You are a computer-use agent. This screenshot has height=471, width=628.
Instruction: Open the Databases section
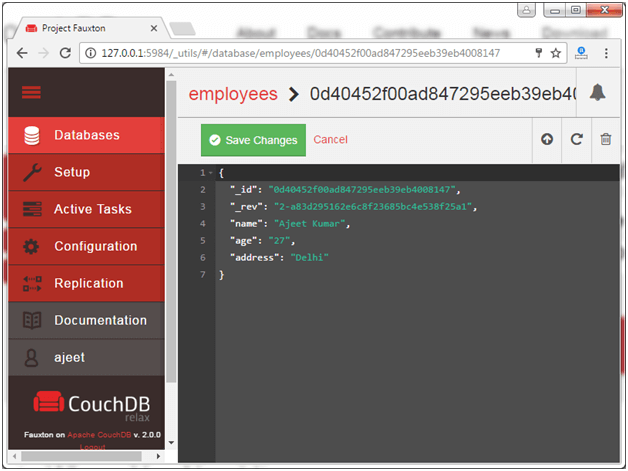tap(86, 135)
